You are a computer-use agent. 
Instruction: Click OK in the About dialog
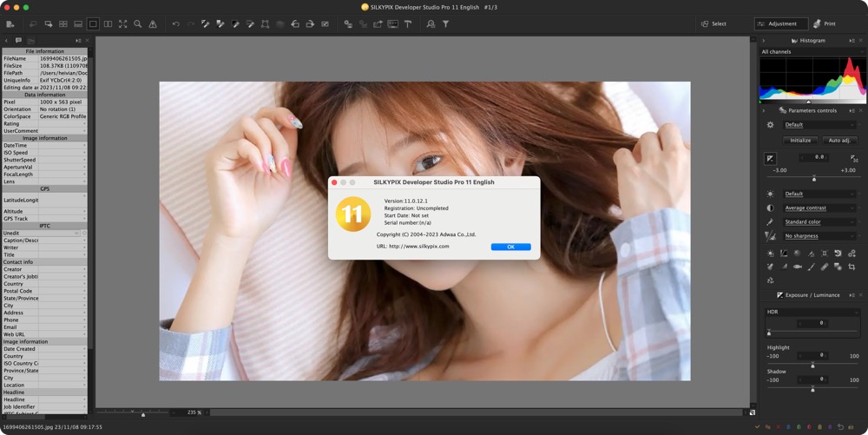[510, 247]
